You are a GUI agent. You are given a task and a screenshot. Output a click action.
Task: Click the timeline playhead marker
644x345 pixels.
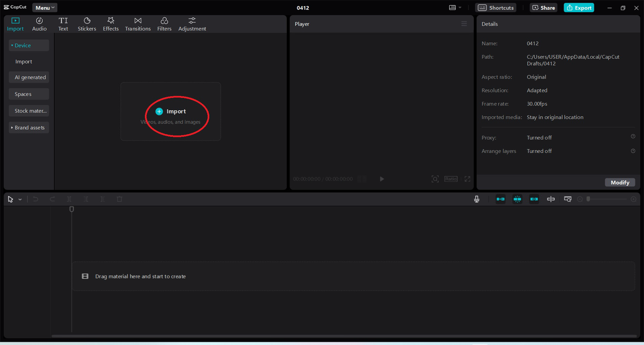[x=71, y=209]
